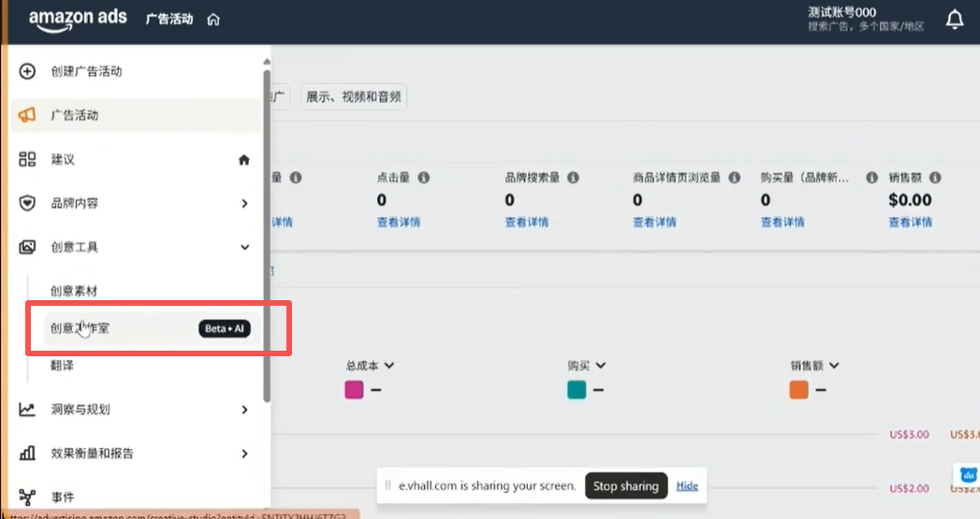Viewport: 980px width, 519px height.
Task: Open 创意工作室 Beta AI item
Action: click(x=152, y=328)
